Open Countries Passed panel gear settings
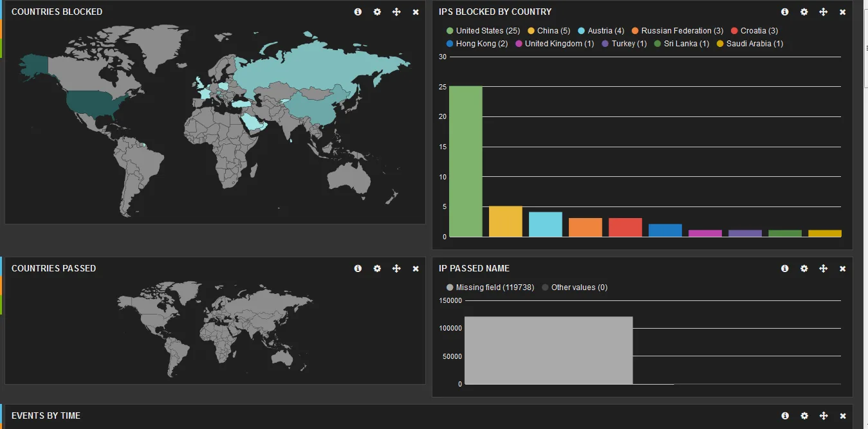 (x=377, y=269)
